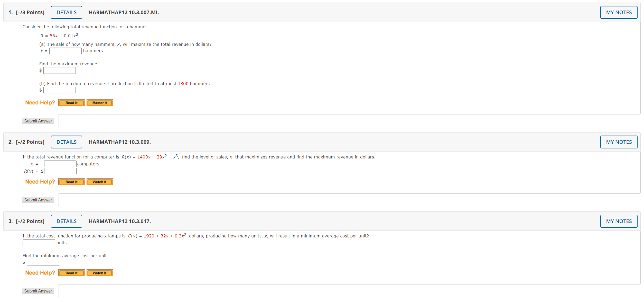Open MY NOTES for question 2

coord(619,142)
